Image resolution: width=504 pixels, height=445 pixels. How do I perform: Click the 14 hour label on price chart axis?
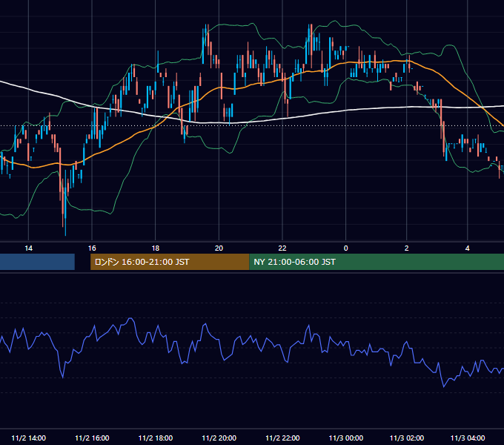tap(29, 248)
